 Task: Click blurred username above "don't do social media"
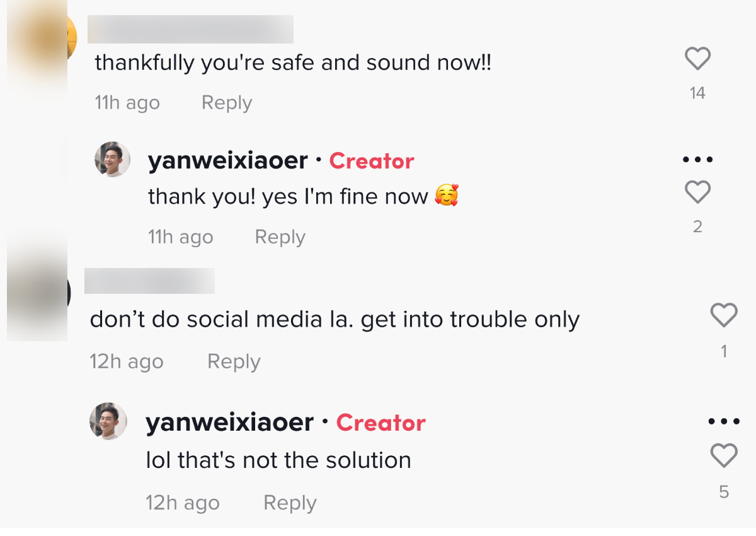[x=149, y=281]
